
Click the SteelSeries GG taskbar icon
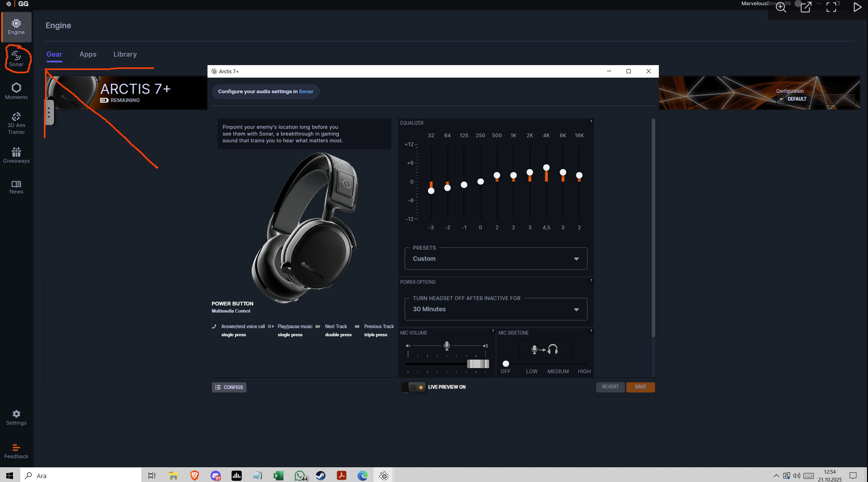click(384, 475)
